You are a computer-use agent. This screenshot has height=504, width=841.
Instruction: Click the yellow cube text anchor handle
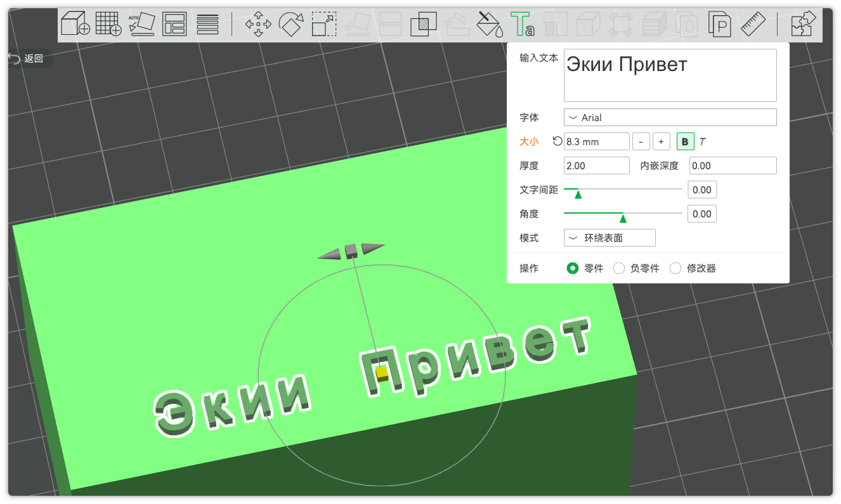pyautogui.click(x=381, y=372)
